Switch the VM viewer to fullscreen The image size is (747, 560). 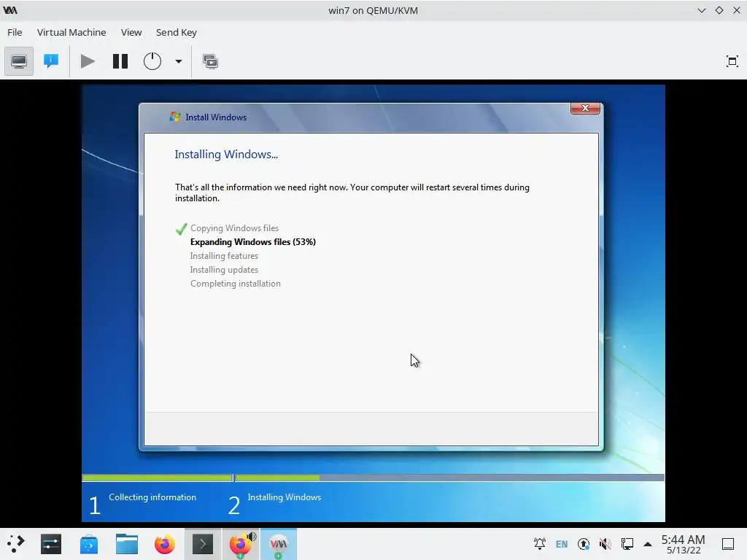[732, 61]
